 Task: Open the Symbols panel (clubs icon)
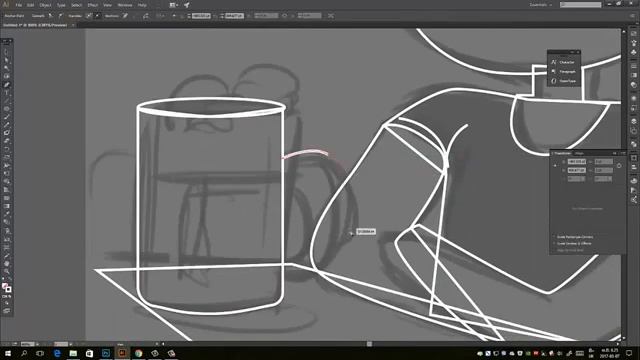click(x=633, y=52)
